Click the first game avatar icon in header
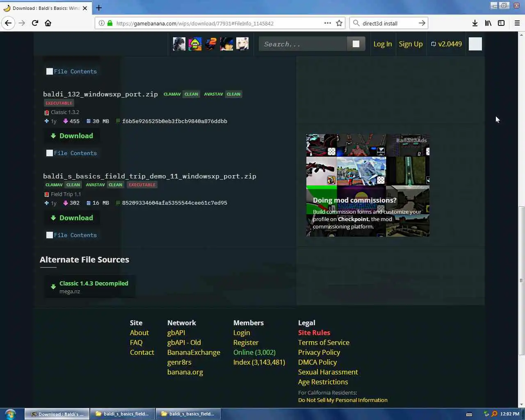 (x=179, y=44)
